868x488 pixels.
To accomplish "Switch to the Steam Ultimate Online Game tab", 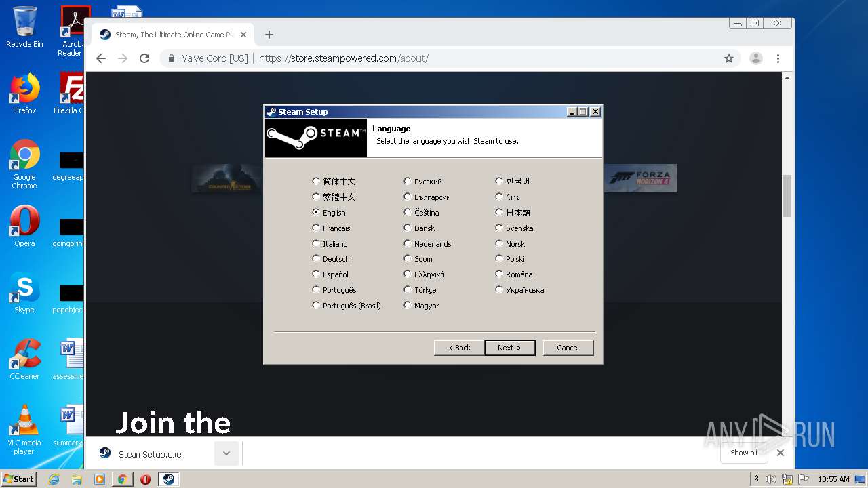I will (x=173, y=35).
